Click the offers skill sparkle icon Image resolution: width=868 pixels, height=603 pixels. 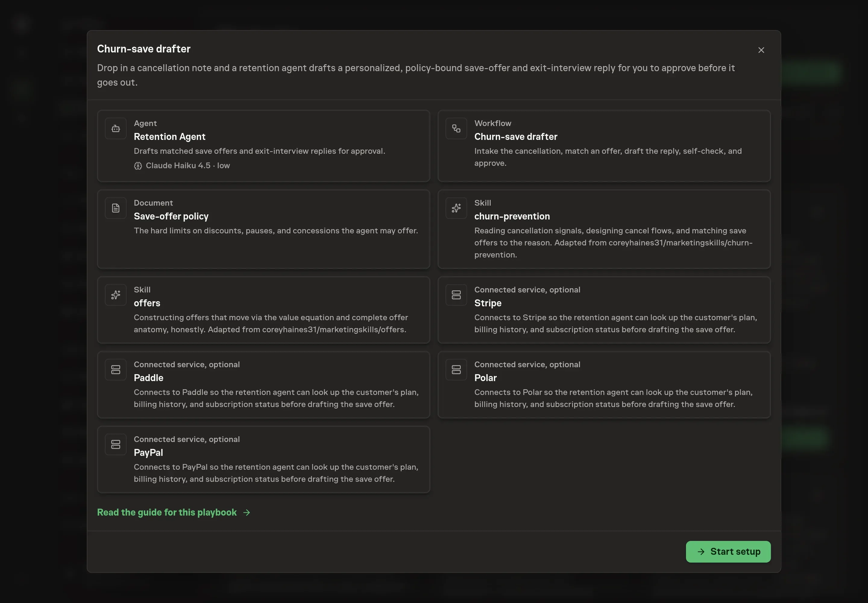[x=115, y=295]
